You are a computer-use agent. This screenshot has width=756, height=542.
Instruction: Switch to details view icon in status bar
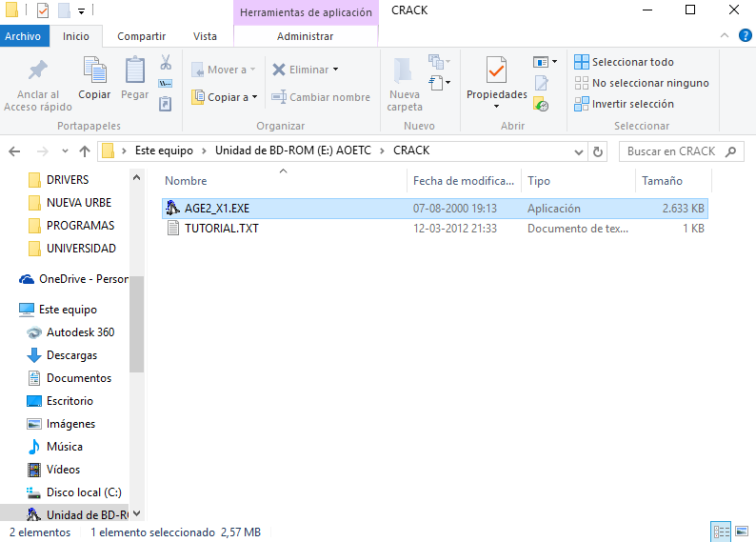coord(722,532)
